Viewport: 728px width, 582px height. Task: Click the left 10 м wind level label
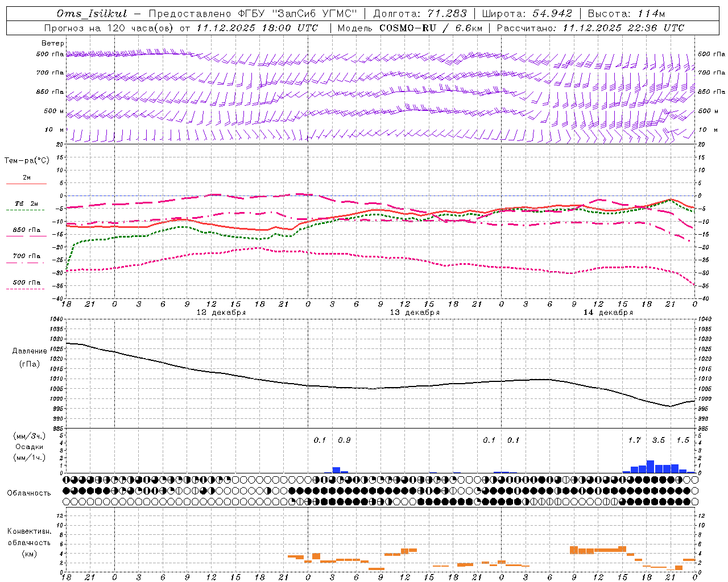click(55, 130)
